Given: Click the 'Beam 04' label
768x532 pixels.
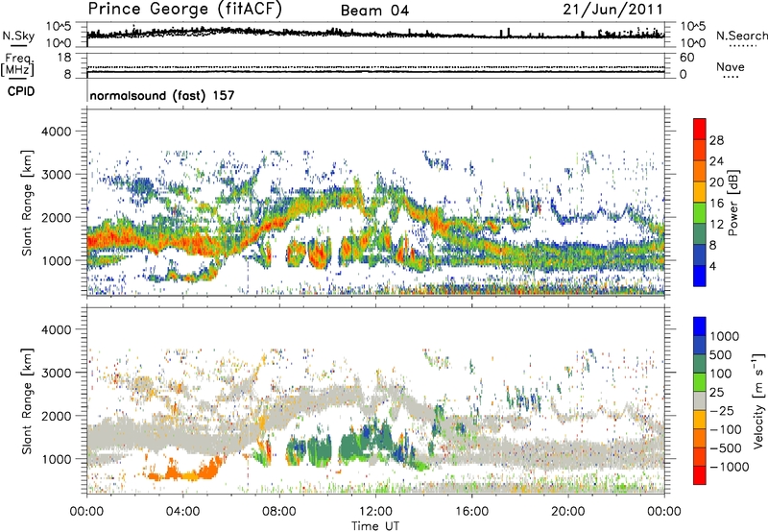Looking at the screenshot, I should 374,11.
